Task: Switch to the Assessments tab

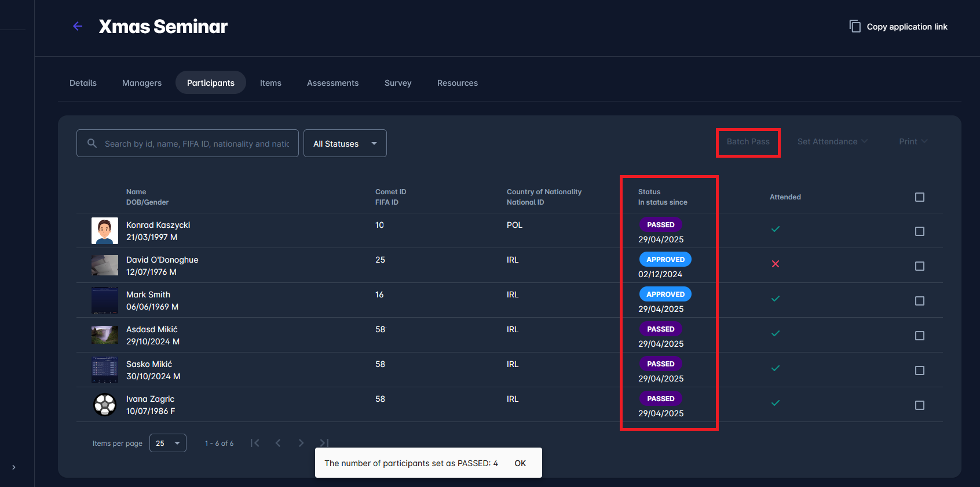Action: click(332, 83)
